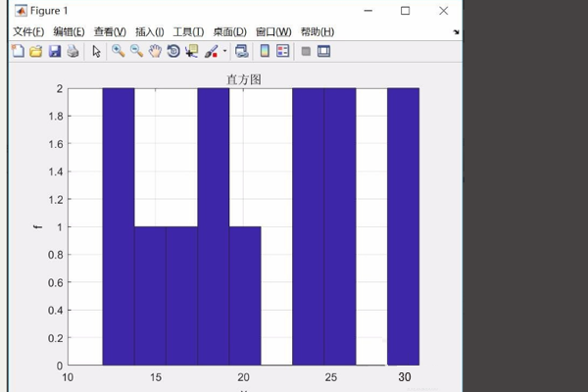Click the New Figure icon
The height and width of the screenshot is (392, 588).
tap(18, 51)
